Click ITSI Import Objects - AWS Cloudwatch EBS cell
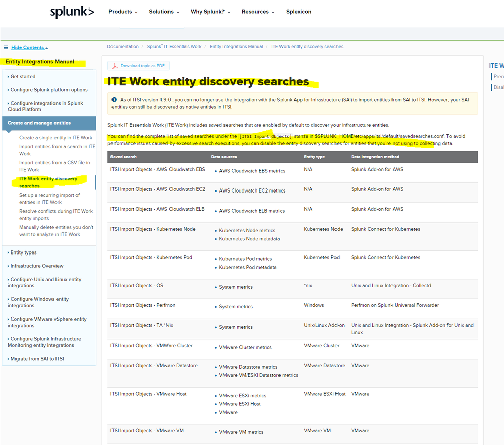This screenshot has height=445, width=504. pos(157,169)
